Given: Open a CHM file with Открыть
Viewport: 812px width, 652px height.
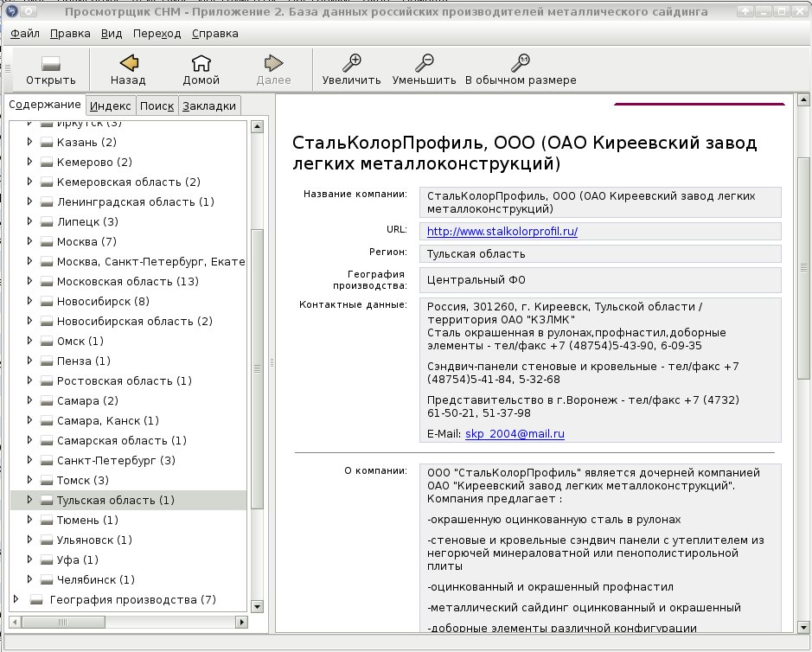Looking at the screenshot, I should click(51, 70).
